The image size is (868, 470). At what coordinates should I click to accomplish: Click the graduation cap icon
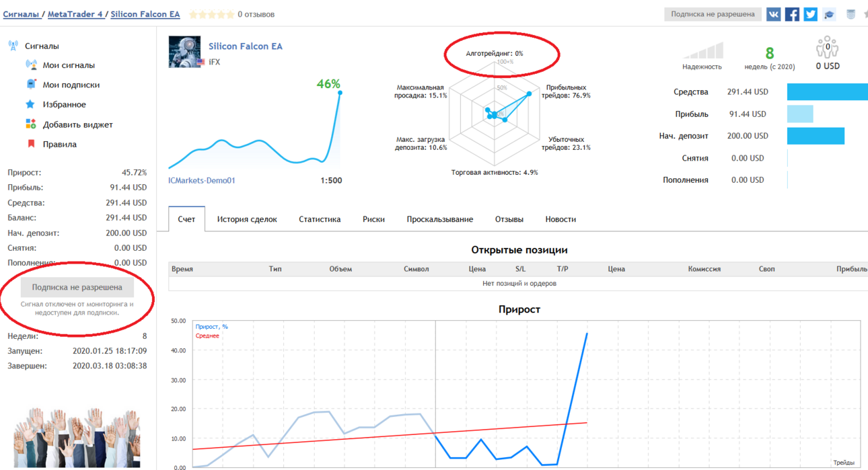click(x=829, y=14)
